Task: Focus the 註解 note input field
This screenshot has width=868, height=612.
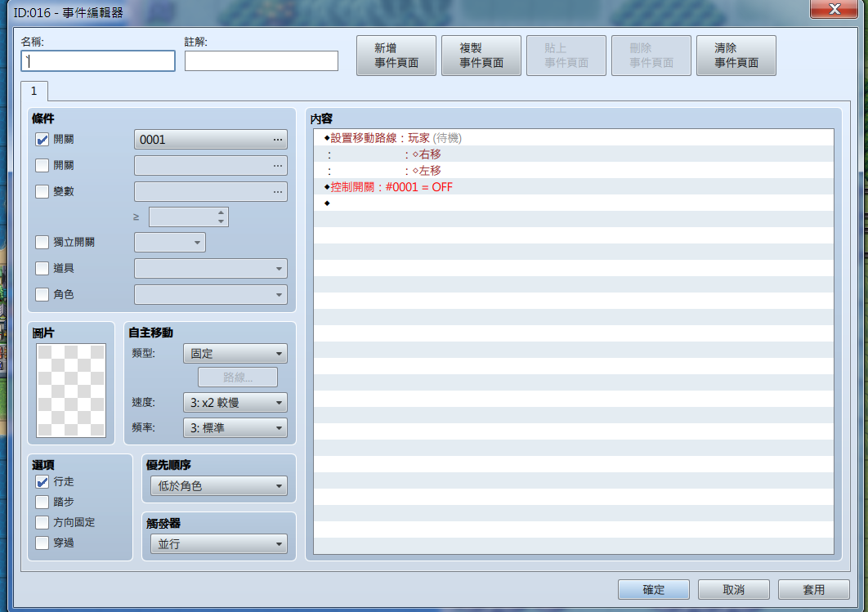Action: 262,60
